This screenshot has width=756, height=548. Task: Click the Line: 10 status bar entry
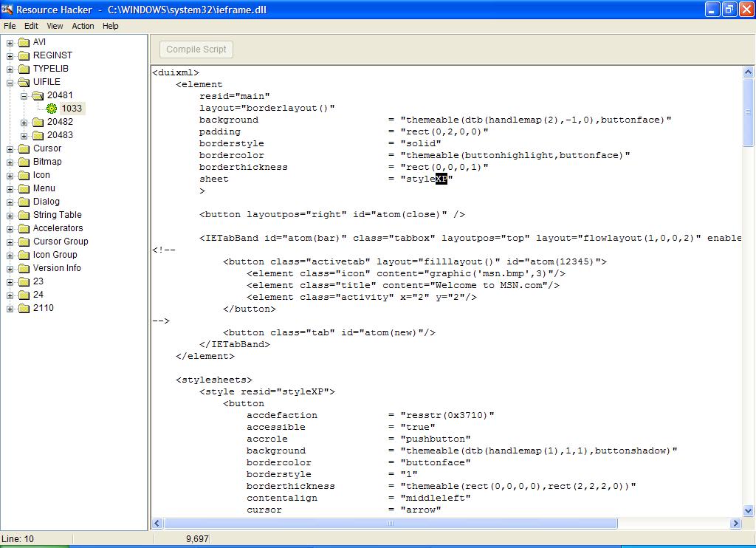point(18,539)
